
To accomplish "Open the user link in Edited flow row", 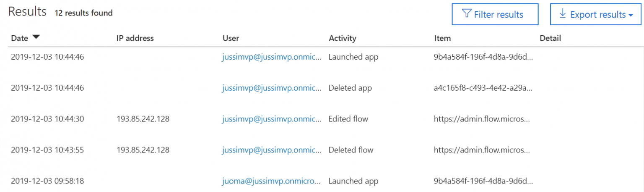I will point(273,119).
